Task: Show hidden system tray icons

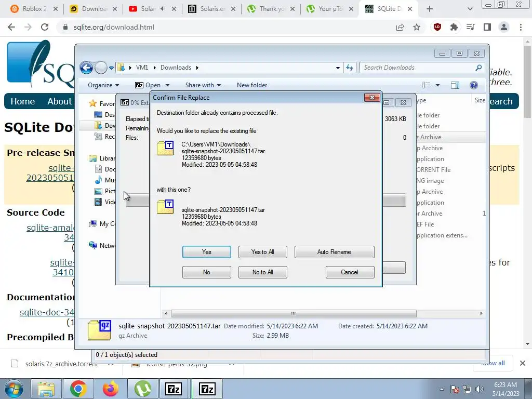Action: [442, 389]
